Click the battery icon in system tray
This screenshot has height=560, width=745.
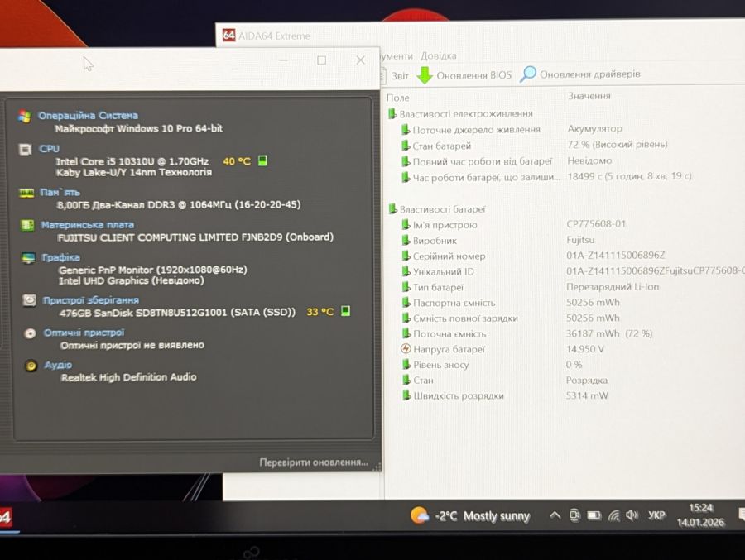594,515
